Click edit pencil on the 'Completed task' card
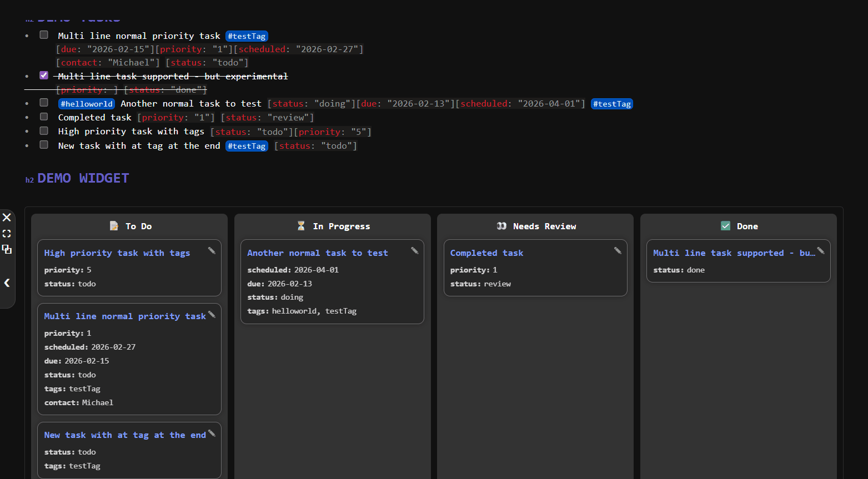 point(618,251)
